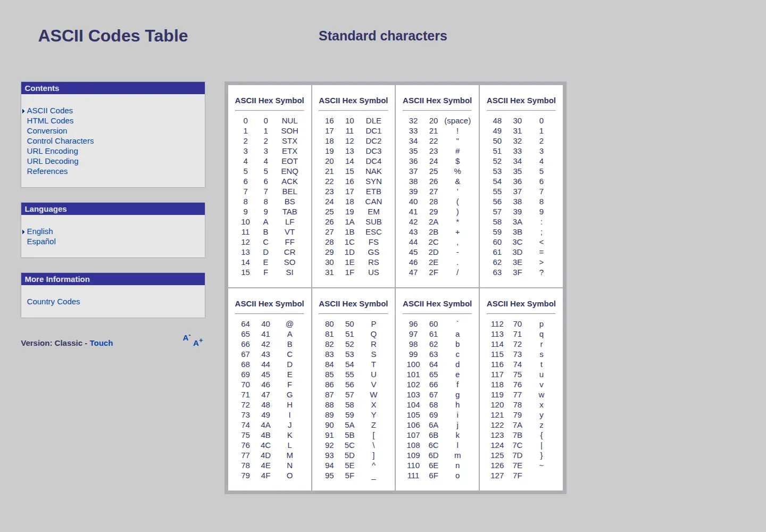Open the Conversion link
Screen dimensions: 766x532
pos(47,131)
